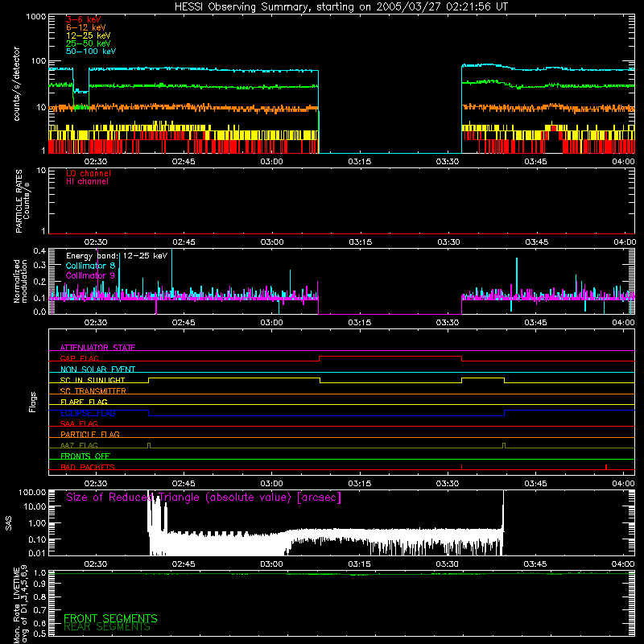The width and height of the screenshot is (644, 644).
Task: Select the NON_SOLAR_EVENT flag label
Action: tap(97, 369)
